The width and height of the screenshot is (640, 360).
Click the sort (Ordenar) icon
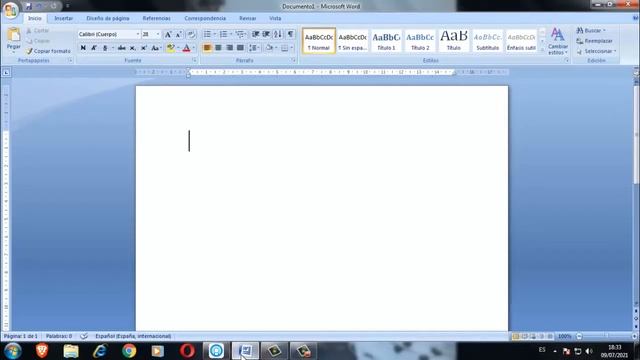(x=278, y=34)
